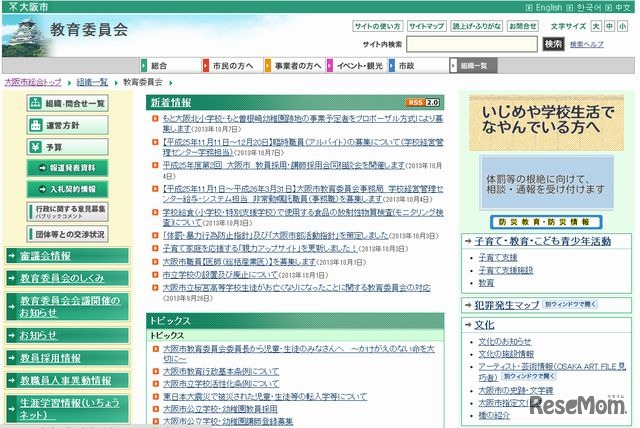Screen dimensions: 640x428
Task: Open 子育て支援 link
Action: pyautogui.click(x=498, y=257)
